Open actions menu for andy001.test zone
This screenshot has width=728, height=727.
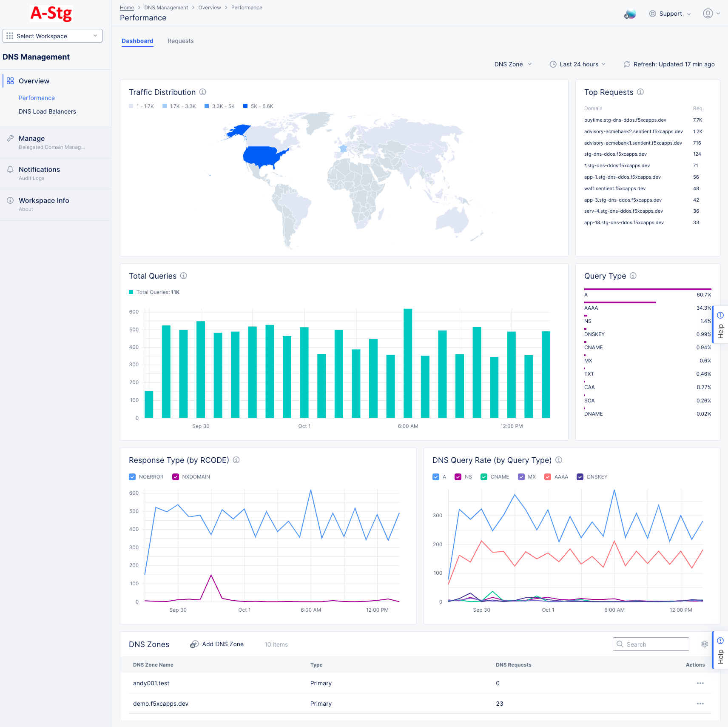(700, 683)
